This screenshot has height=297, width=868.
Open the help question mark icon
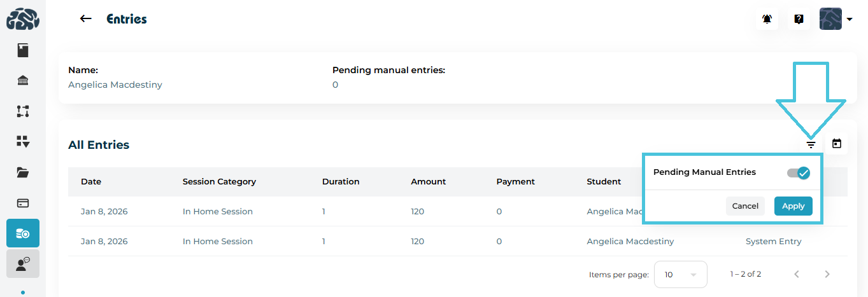(799, 19)
